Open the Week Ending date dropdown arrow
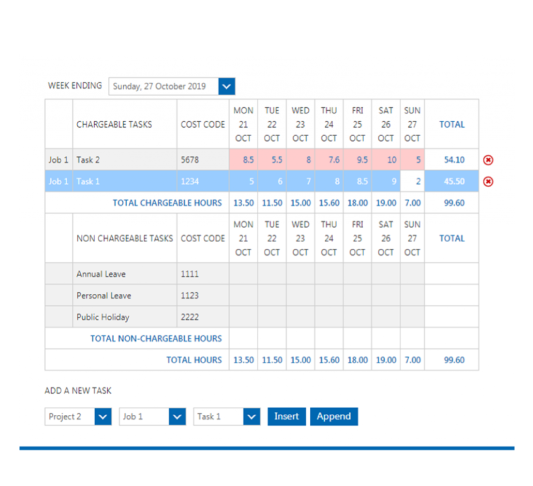Viewport: 533px width, 486px height. 226,86
